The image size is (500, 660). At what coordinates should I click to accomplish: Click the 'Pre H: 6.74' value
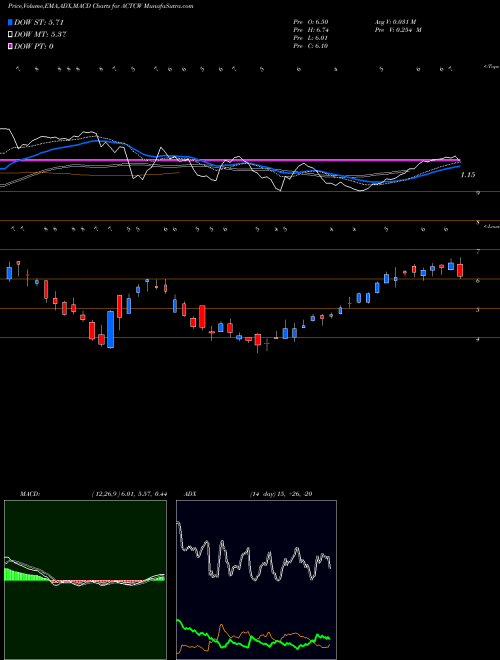(311, 30)
